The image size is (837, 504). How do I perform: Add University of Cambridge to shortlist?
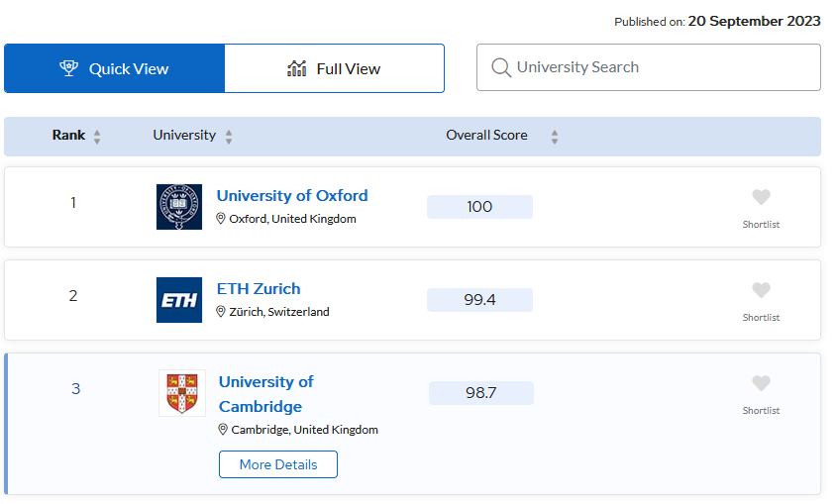(x=761, y=384)
